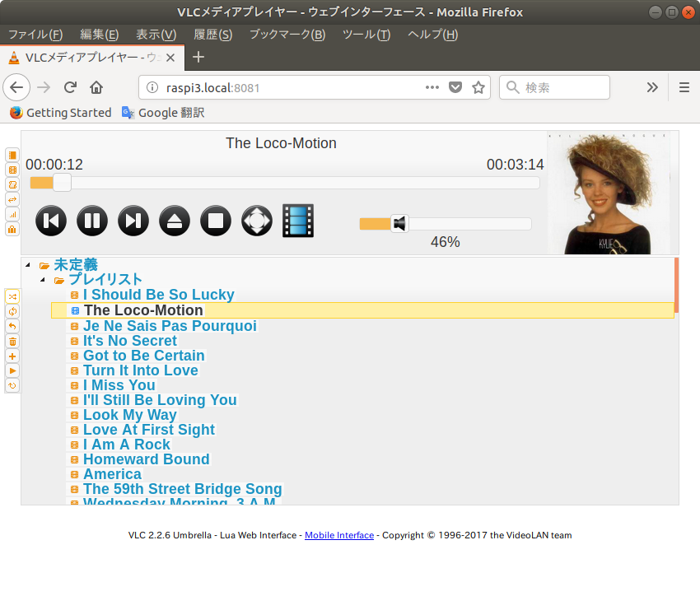The height and width of the screenshot is (596, 700).
Task: Skip to previous track button
Action: tap(51, 221)
